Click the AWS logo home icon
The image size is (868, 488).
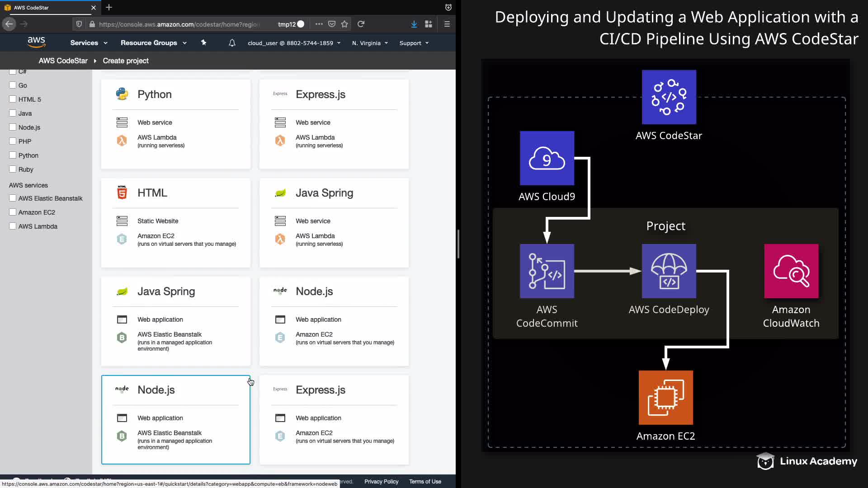pyautogui.click(x=36, y=42)
